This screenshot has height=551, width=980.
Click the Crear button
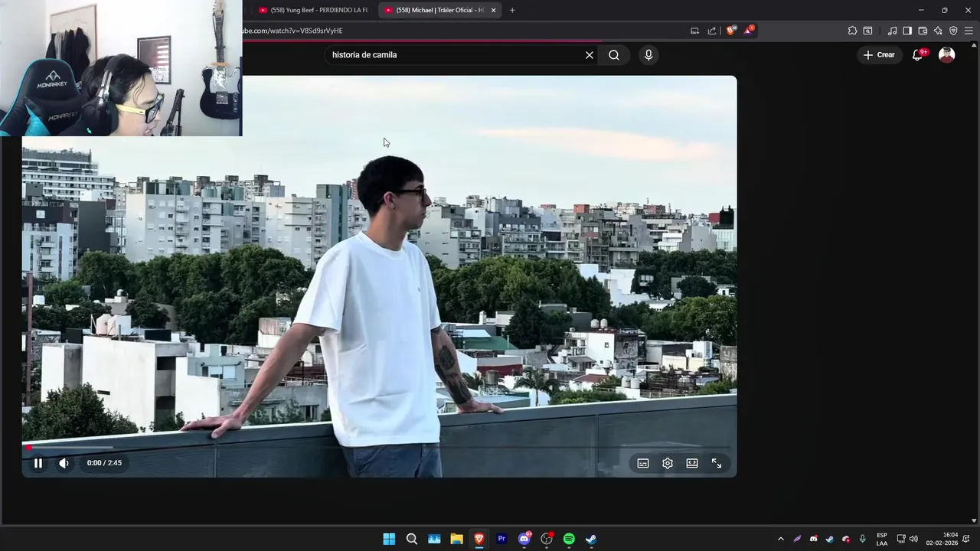click(x=879, y=55)
